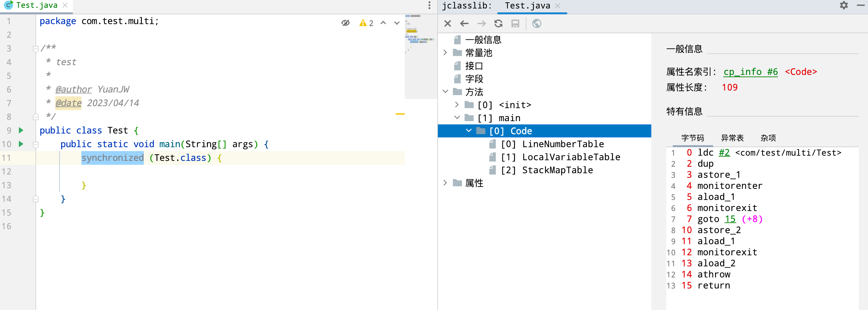The image size is (868, 310).
Task: Click the Test.class expression on line 11
Action: pos(180,158)
